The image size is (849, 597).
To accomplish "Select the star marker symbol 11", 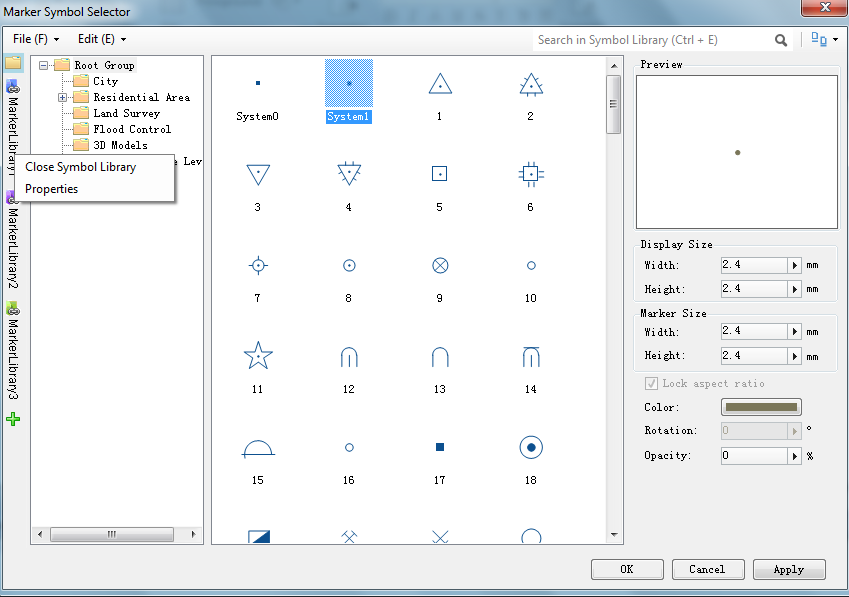I will [x=258, y=355].
